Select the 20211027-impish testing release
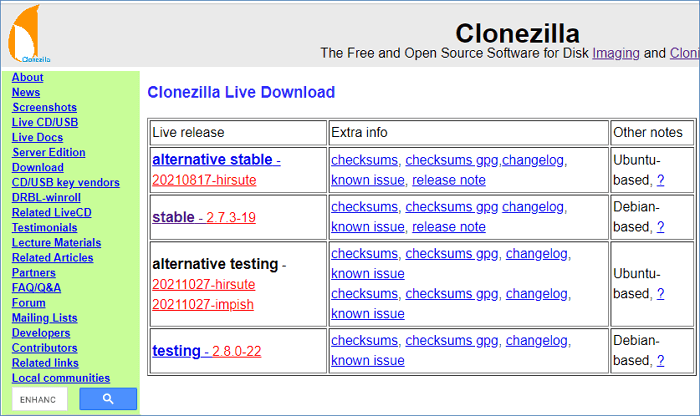 point(203,305)
